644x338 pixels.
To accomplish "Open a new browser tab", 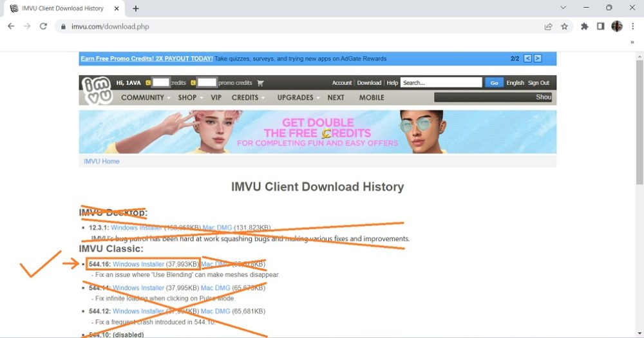I will click(136, 8).
